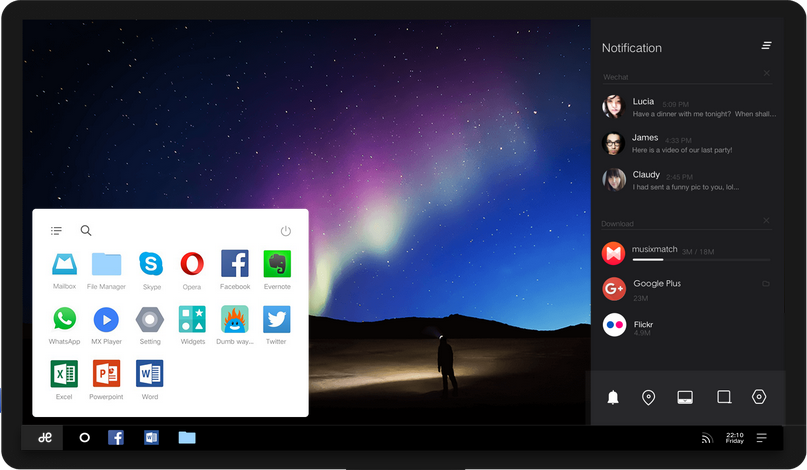This screenshot has width=807, height=470.
Task: Open the Remix start menu button
Action: (x=45, y=437)
